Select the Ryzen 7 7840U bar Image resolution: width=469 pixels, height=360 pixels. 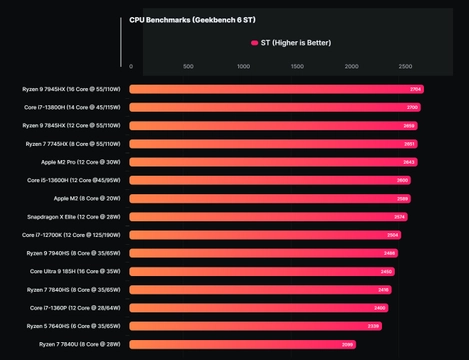[243, 344]
